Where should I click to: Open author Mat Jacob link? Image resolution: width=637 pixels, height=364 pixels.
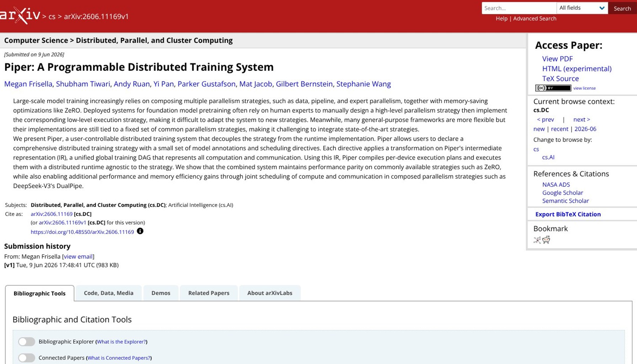256,84
